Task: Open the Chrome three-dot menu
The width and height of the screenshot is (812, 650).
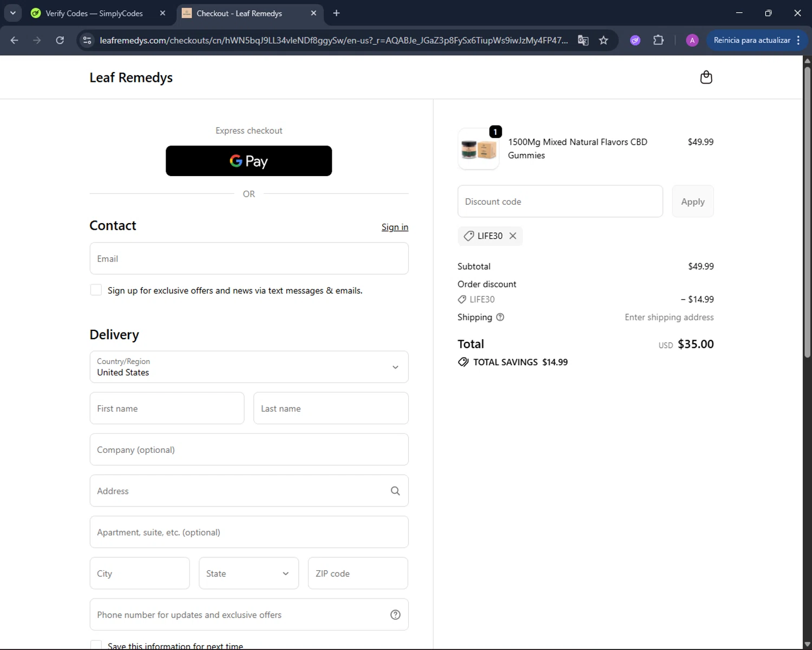Action: point(798,40)
